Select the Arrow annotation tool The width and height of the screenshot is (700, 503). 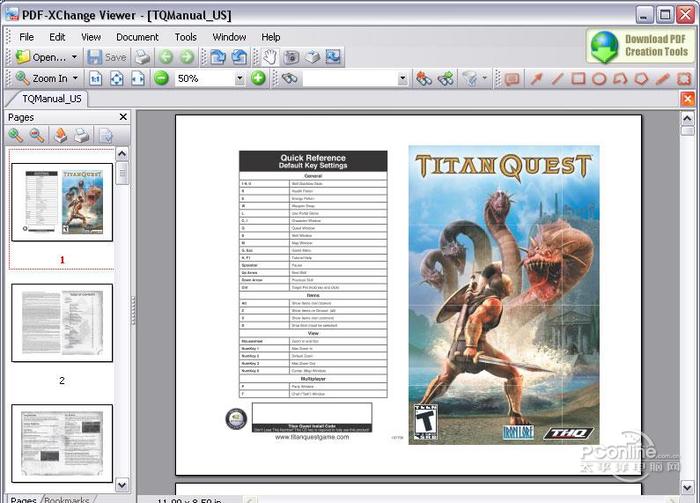[536, 79]
